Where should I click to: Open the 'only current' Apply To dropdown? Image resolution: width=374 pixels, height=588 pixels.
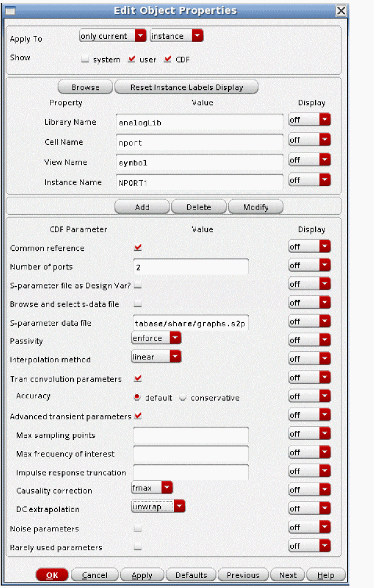click(113, 36)
